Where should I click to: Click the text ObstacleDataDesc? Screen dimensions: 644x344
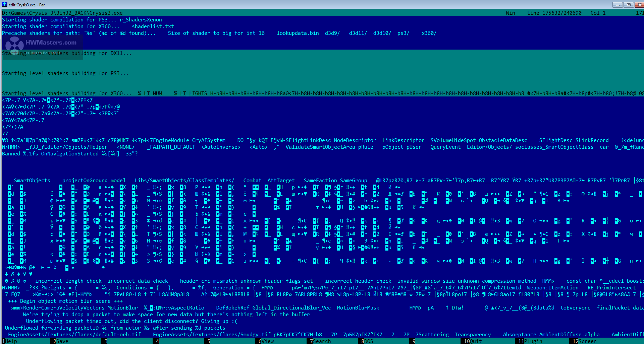(x=503, y=140)
